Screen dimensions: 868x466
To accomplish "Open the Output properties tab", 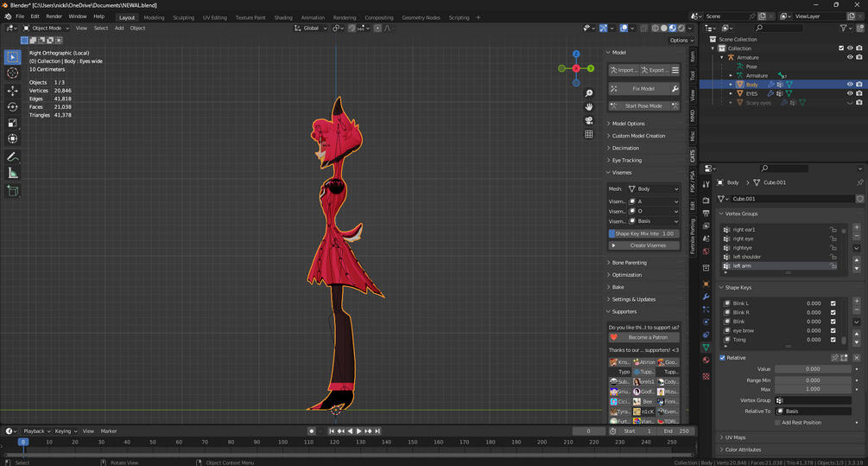I will tap(706, 213).
